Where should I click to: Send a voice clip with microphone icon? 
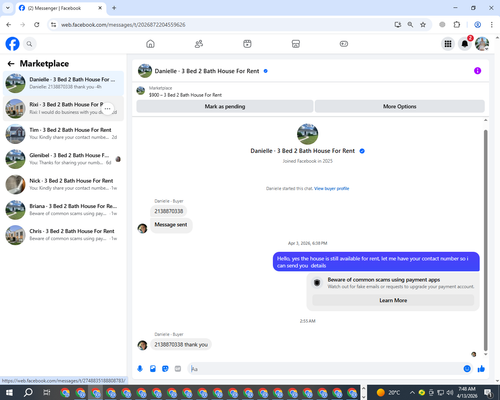[x=140, y=369]
